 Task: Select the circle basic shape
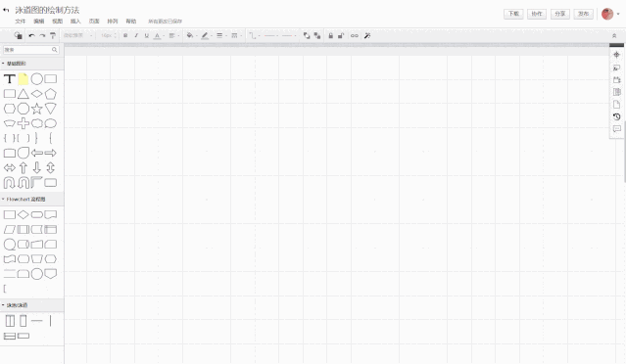[36, 79]
